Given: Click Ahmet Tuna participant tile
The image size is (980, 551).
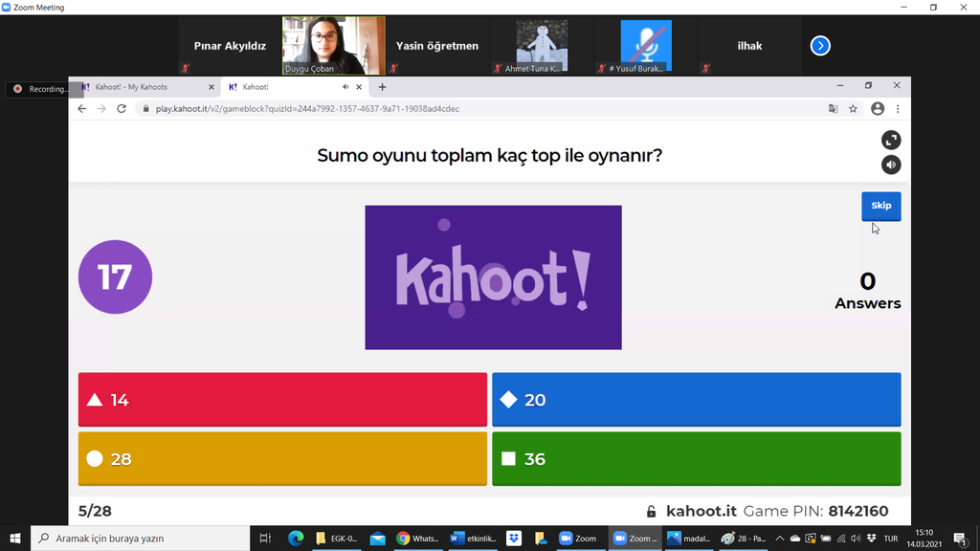Looking at the screenshot, I should pos(542,46).
